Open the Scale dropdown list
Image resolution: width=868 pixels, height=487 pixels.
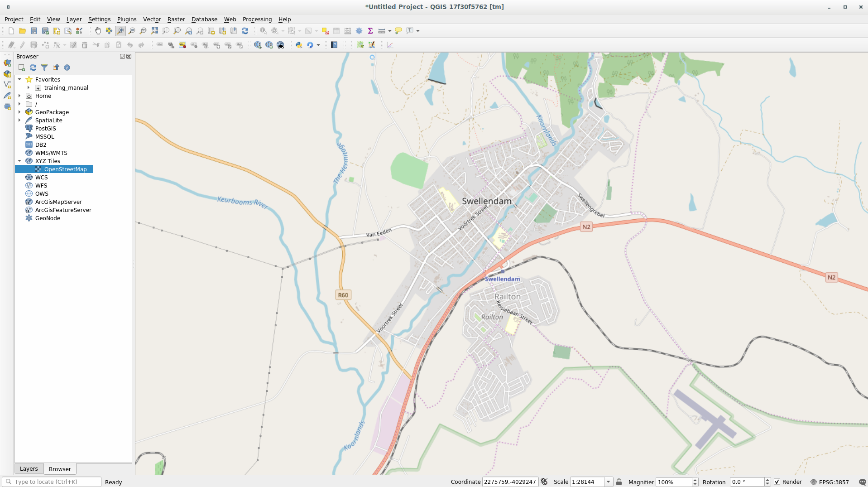tap(609, 482)
